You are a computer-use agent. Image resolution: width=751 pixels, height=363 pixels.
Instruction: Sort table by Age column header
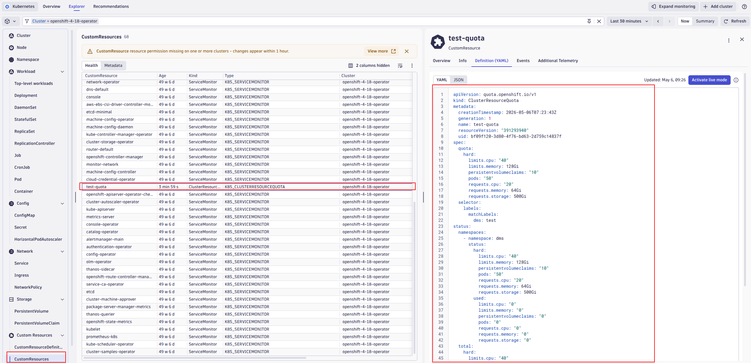click(x=162, y=76)
